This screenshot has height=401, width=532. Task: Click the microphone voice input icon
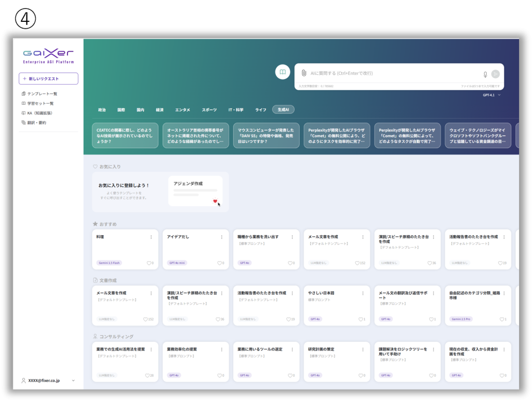pos(485,74)
